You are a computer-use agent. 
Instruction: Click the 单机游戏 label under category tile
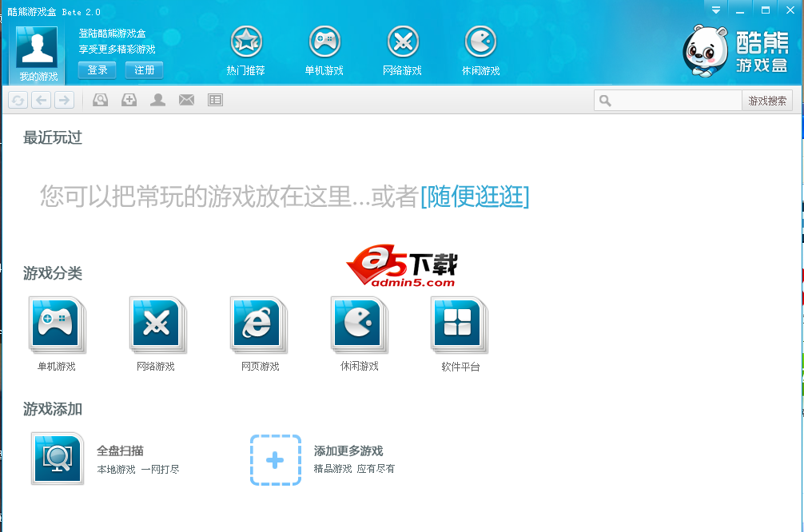pos(57,367)
